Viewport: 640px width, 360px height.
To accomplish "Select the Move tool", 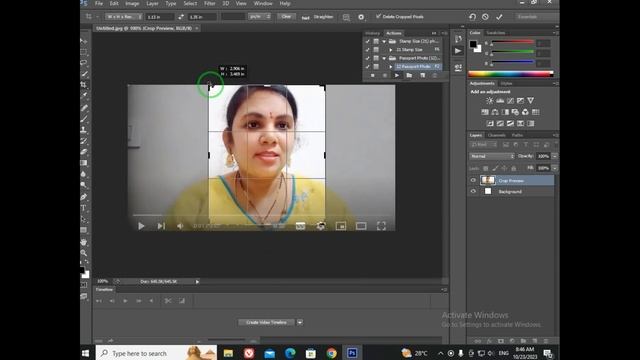I will click(84, 41).
